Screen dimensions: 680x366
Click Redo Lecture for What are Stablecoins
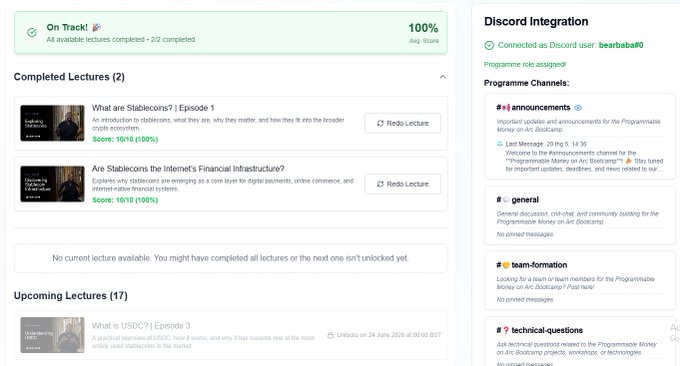tap(402, 123)
